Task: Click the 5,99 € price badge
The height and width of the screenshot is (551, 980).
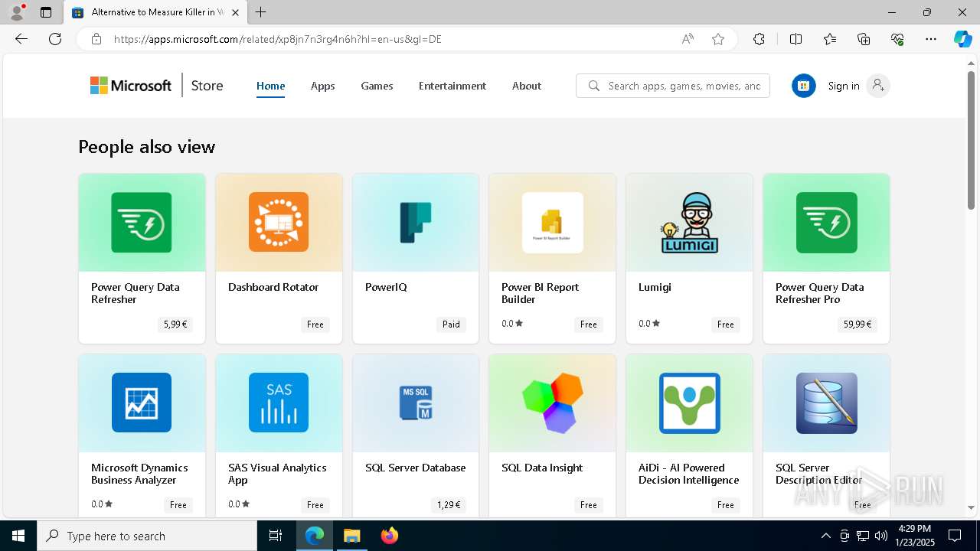Action: (x=175, y=324)
